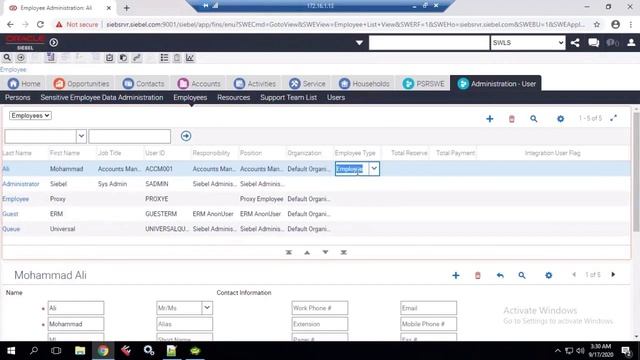Undo changes in Mohammad Ali form

(x=500, y=276)
